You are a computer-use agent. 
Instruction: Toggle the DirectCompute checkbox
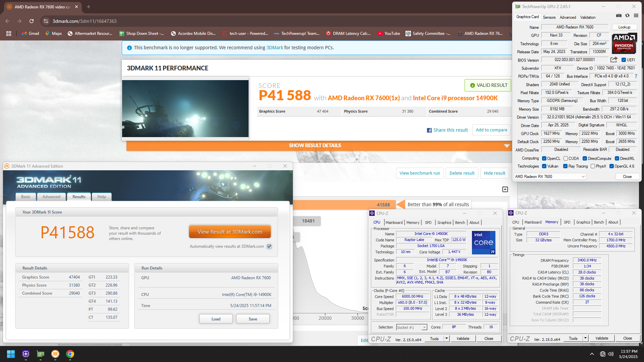pyautogui.click(x=585, y=159)
